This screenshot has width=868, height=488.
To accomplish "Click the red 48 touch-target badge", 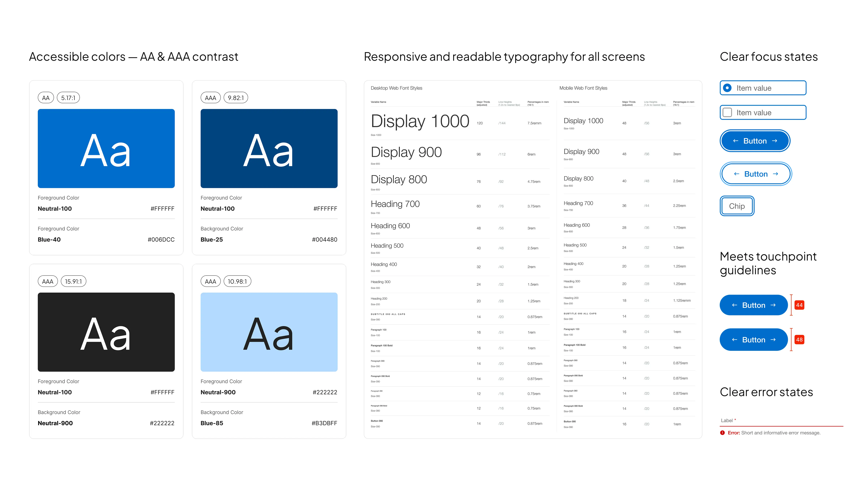I will pyautogui.click(x=799, y=339).
